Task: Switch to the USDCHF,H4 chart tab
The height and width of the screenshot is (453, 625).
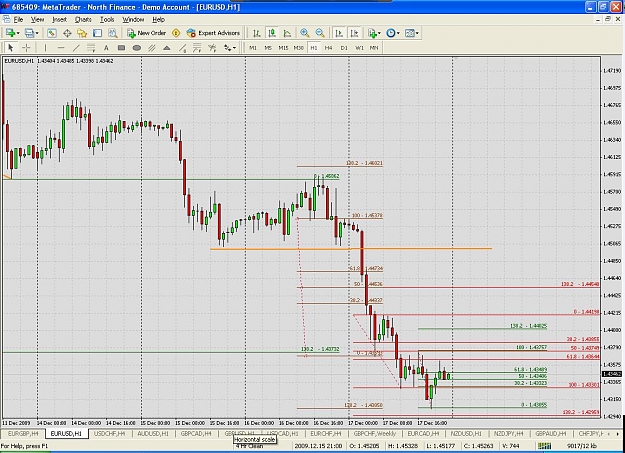Action: (x=109, y=433)
